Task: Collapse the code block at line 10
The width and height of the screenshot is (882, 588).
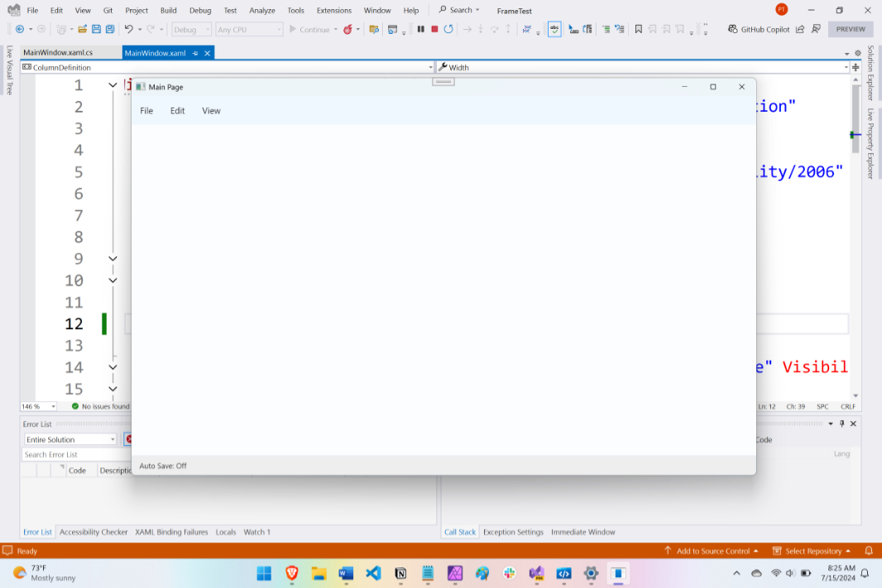Action: tap(113, 280)
